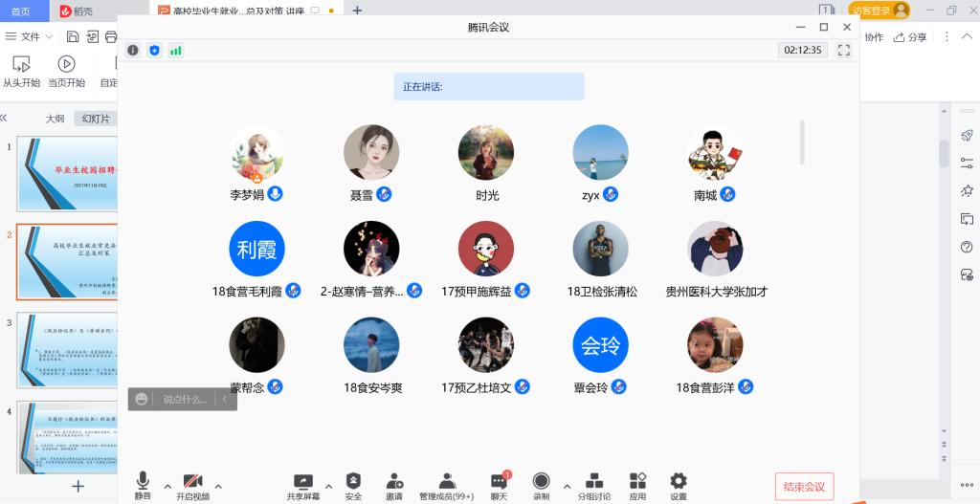Expand the screen sharing options arrow
Image resolution: width=980 pixels, height=504 pixels.
(329, 487)
